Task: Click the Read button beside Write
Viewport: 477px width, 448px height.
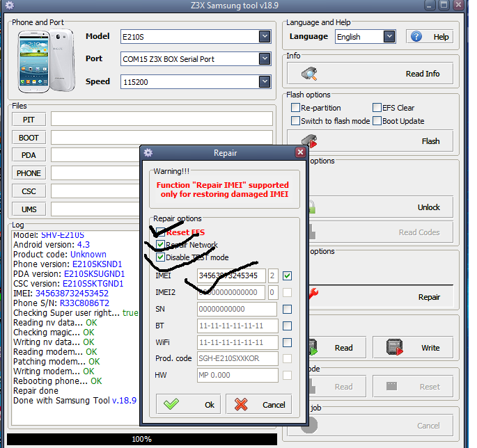Action: point(337,347)
